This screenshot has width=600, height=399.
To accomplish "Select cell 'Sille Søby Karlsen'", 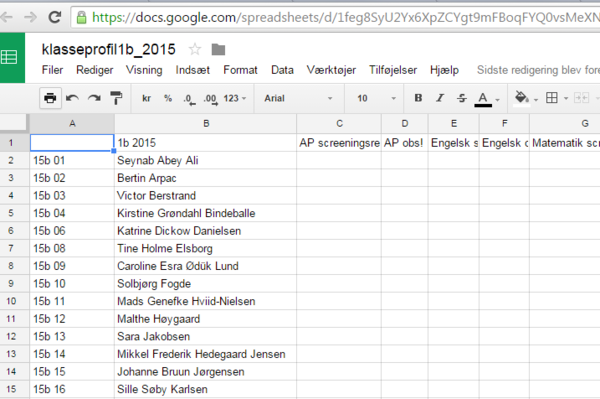I will (205, 389).
